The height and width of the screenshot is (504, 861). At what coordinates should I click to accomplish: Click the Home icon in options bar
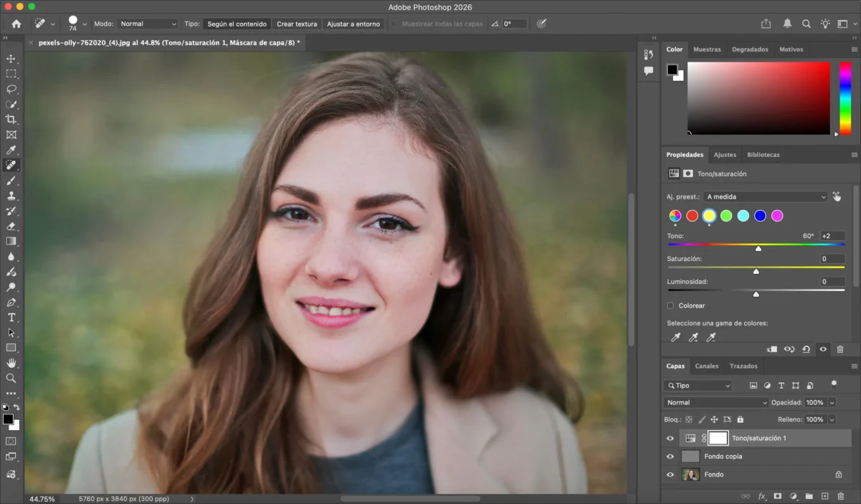point(17,24)
